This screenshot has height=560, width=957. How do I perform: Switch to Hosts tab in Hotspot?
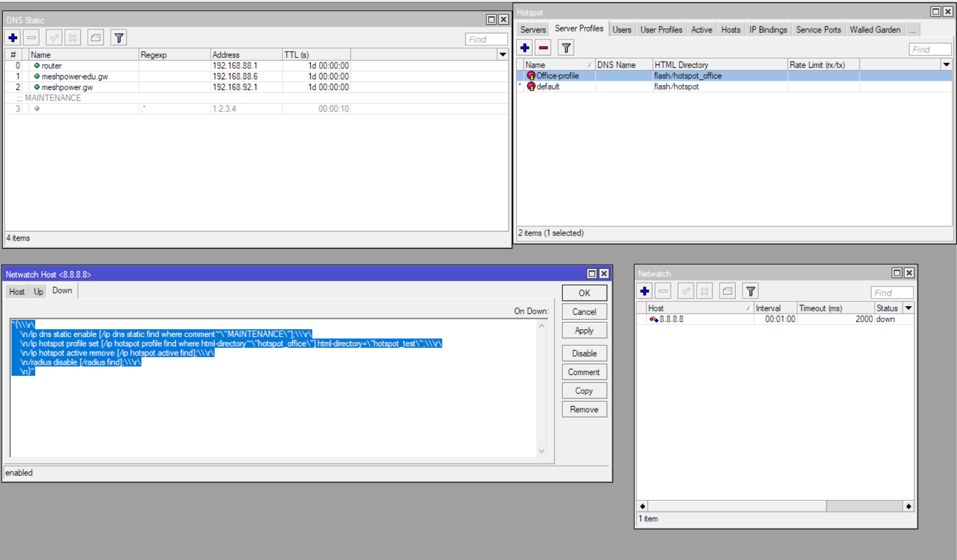731,30
